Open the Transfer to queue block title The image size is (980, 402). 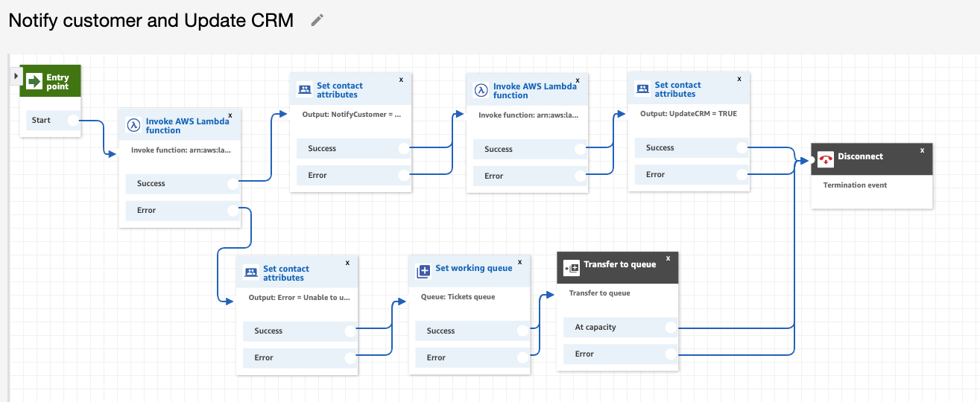(x=619, y=264)
